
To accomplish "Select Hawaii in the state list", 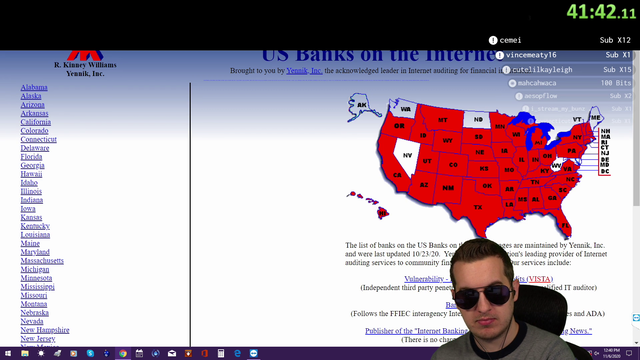I will coord(31,174).
